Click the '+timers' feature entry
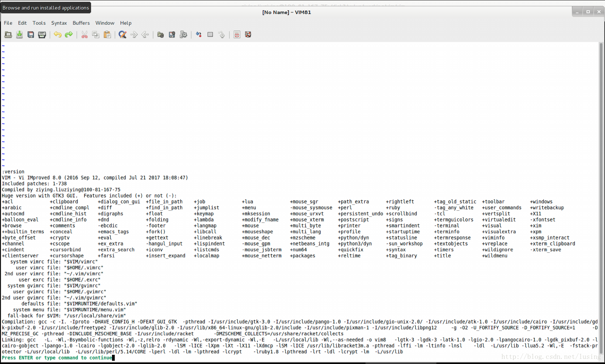Screen dimensions: 605x364 click(x=444, y=250)
